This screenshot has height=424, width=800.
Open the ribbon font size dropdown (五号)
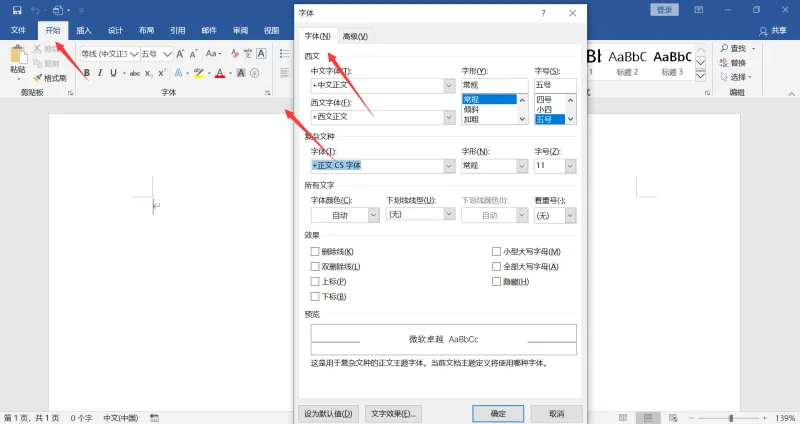pos(167,54)
